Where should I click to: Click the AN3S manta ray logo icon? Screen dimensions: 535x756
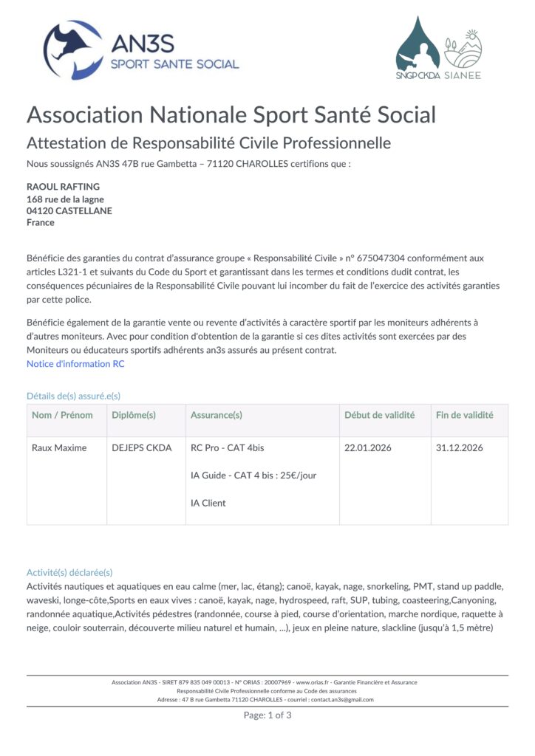(72, 49)
